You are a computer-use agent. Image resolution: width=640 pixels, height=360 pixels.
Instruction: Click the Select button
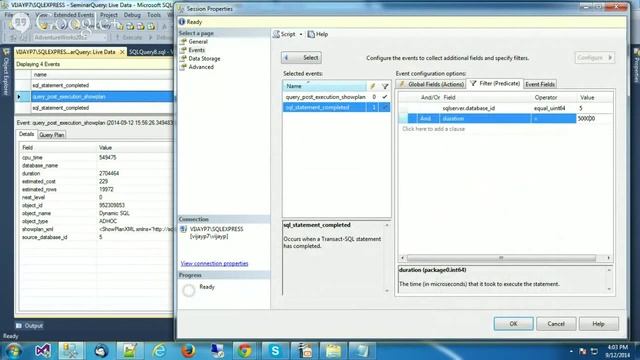click(301, 58)
